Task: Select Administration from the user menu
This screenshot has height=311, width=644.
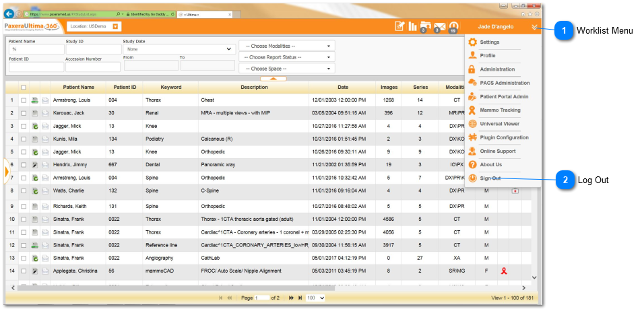Action: (x=497, y=69)
